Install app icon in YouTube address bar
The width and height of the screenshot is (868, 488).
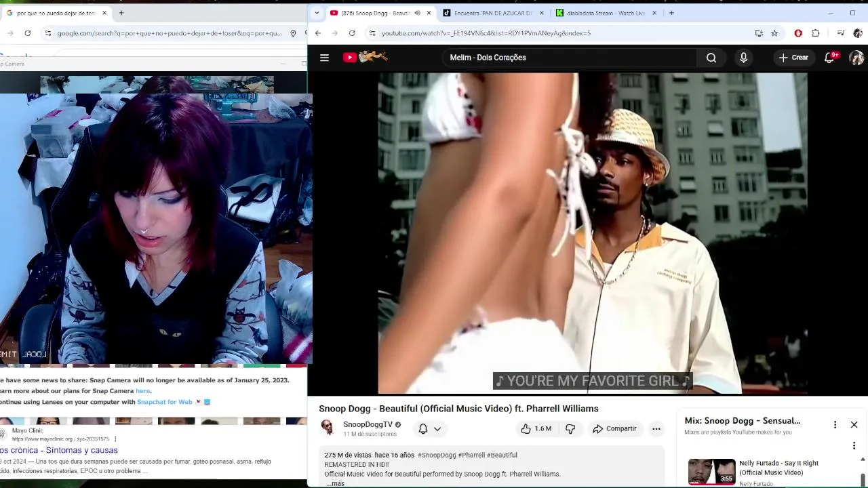tap(759, 33)
